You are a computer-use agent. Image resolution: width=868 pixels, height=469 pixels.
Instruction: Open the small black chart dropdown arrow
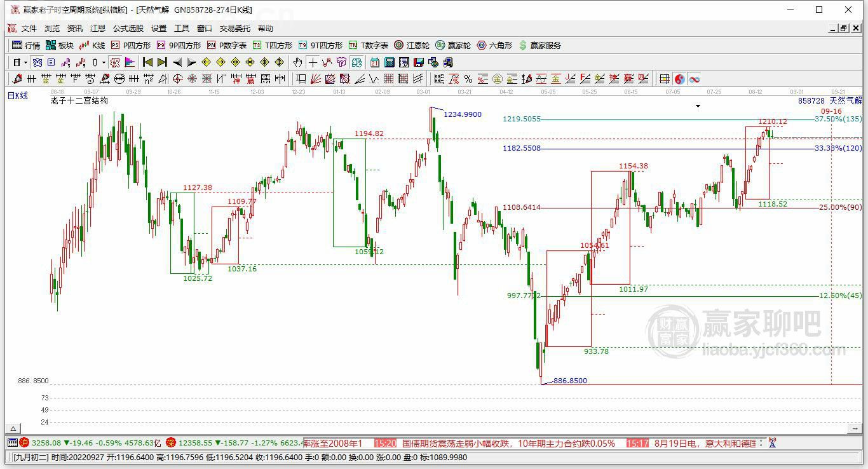point(698,105)
